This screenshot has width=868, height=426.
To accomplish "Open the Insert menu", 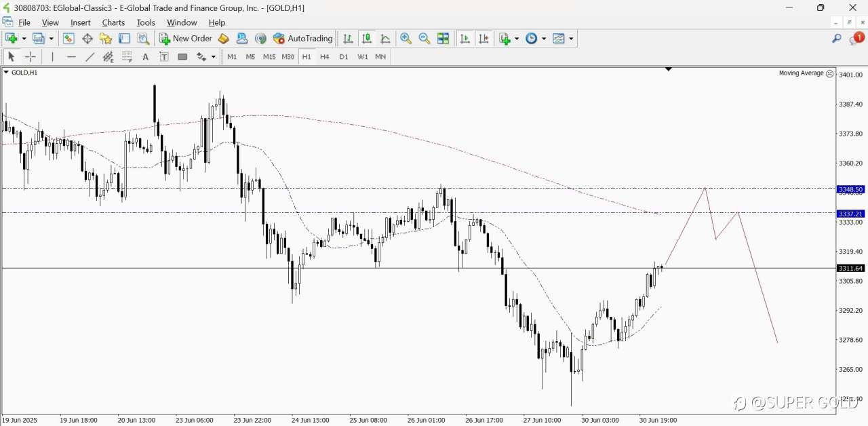I will point(81,22).
